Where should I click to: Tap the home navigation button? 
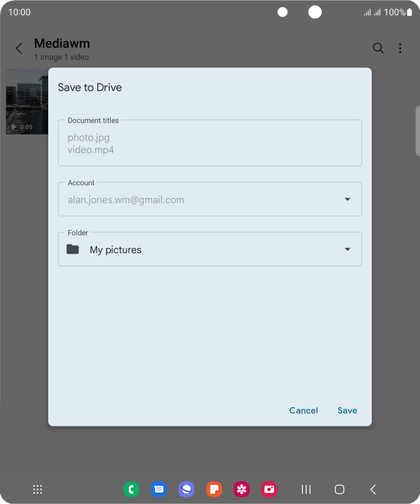339,490
